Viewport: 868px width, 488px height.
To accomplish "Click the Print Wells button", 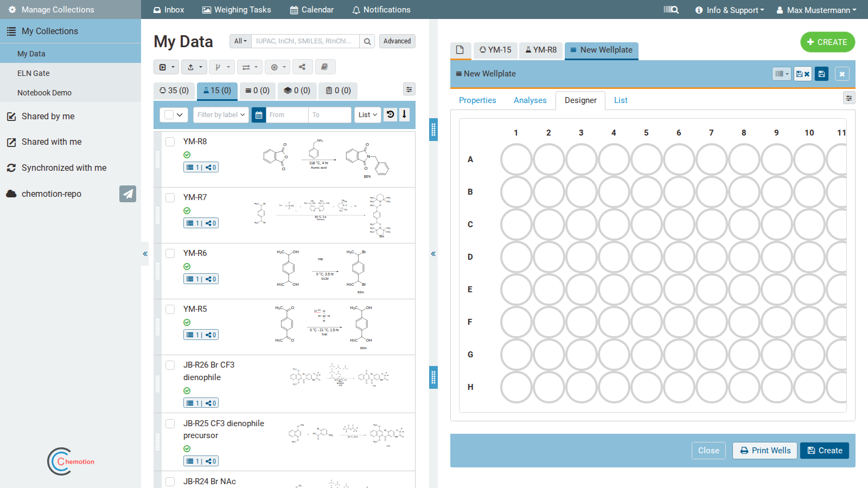I will click(765, 451).
